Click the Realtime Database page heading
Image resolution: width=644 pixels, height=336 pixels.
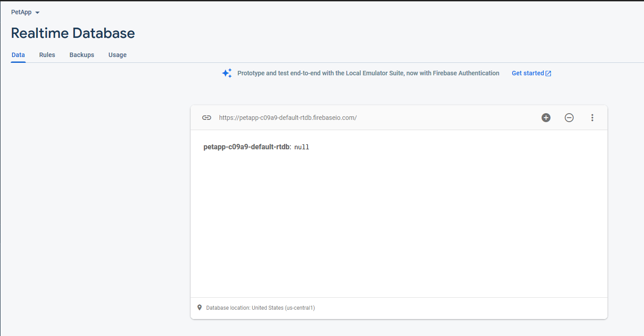(73, 33)
